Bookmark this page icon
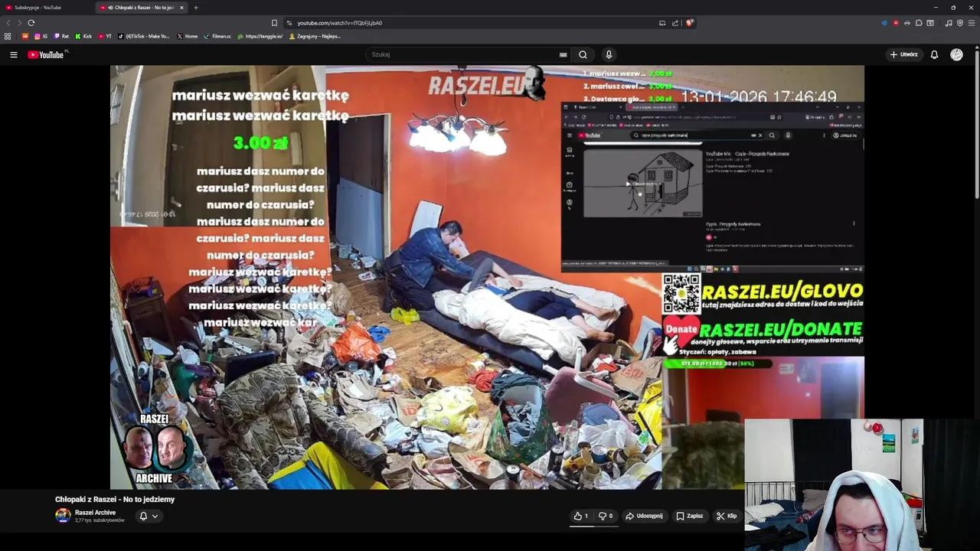The image size is (980, 551). click(274, 23)
